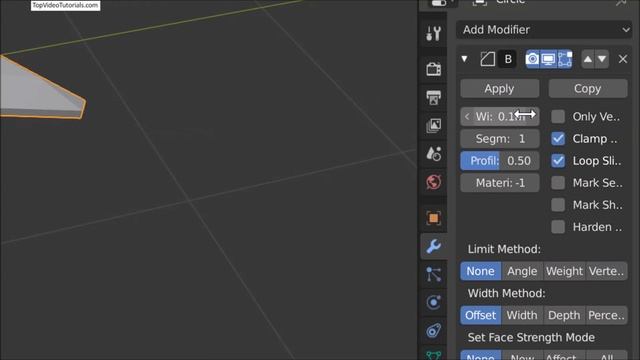Image resolution: width=640 pixels, height=360 pixels.
Task: Set Limit Method to Weight
Action: click(564, 271)
